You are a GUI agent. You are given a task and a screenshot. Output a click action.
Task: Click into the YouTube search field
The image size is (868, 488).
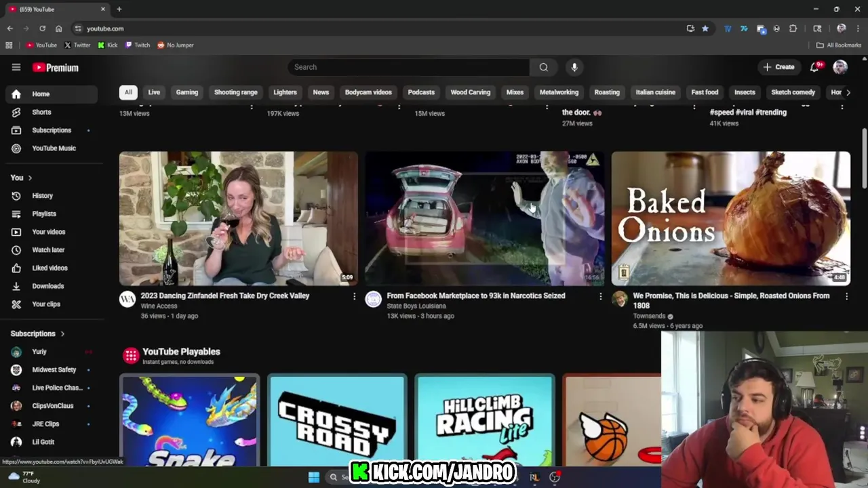tap(409, 67)
